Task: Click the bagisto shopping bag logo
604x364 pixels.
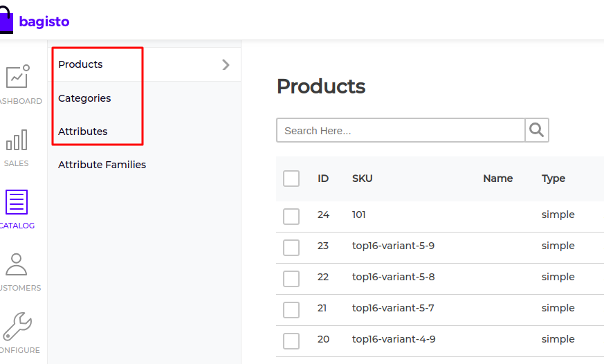Action: tap(6, 20)
